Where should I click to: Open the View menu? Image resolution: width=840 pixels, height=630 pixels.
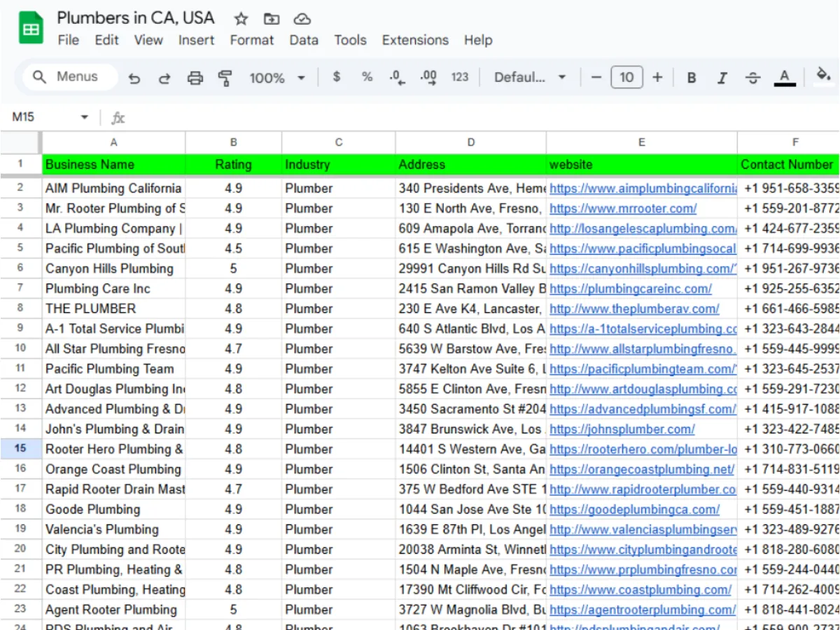click(148, 40)
